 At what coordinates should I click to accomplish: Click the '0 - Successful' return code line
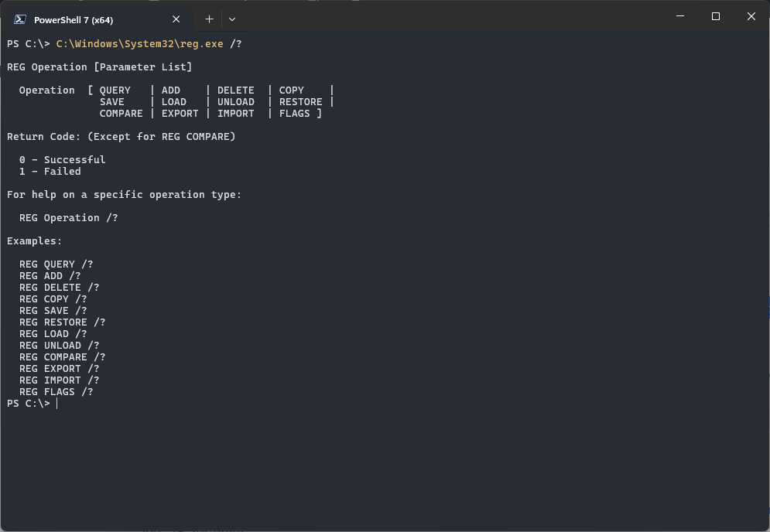click(x=62, y=160)
